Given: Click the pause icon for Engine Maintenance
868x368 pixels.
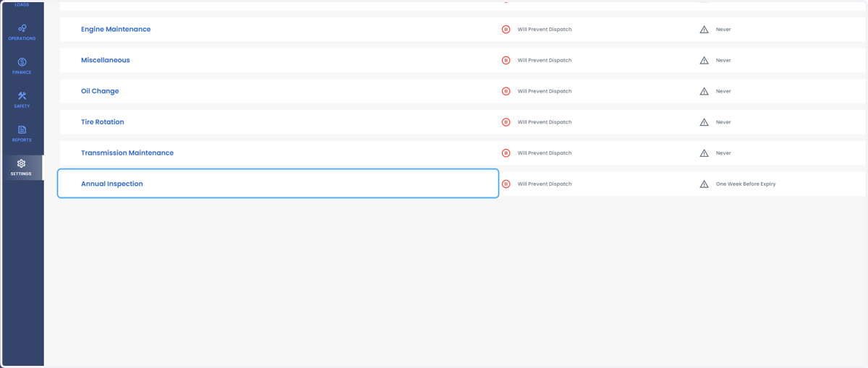Looking at the screenshot, I should tap(506, 30).
